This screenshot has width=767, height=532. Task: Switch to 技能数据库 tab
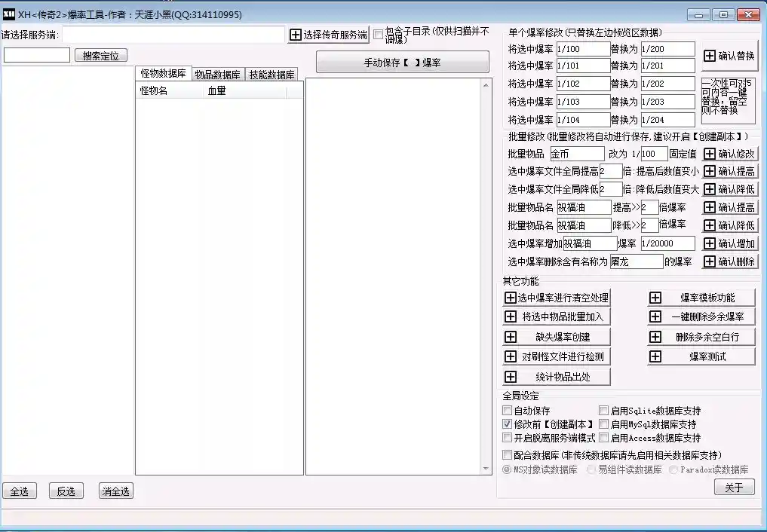coord(272,75)
